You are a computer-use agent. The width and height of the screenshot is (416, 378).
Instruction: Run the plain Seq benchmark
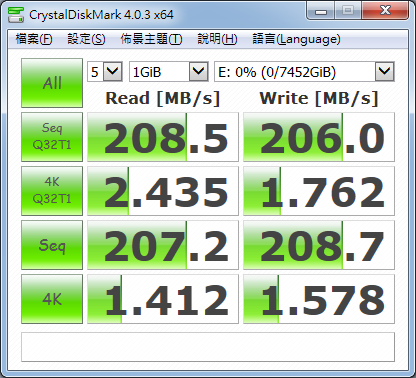[52, 245]
